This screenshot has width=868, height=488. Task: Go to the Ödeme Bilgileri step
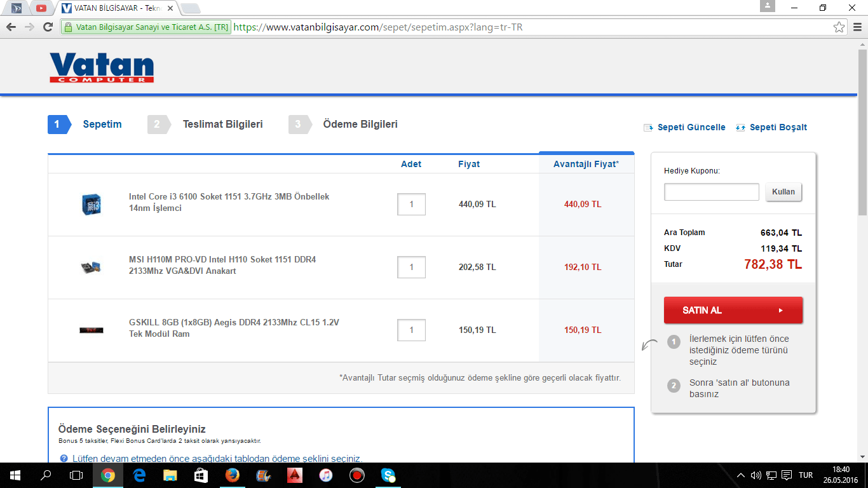point(344,125)
